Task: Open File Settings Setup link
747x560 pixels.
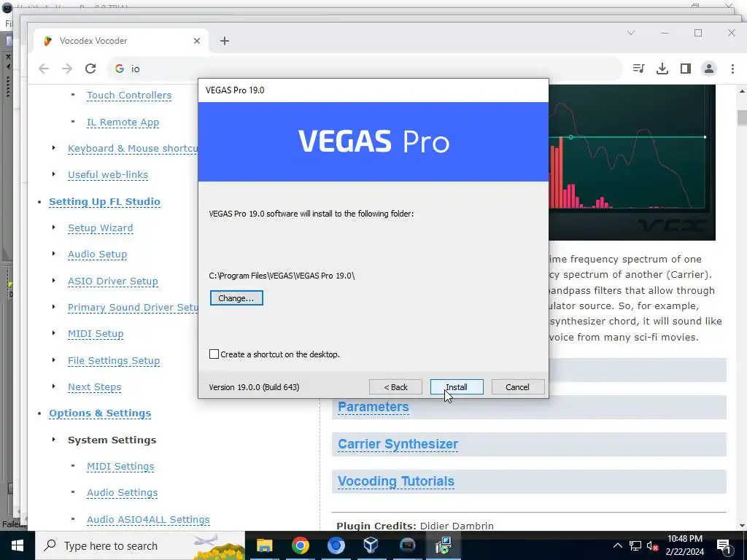Action: [114, 360]
